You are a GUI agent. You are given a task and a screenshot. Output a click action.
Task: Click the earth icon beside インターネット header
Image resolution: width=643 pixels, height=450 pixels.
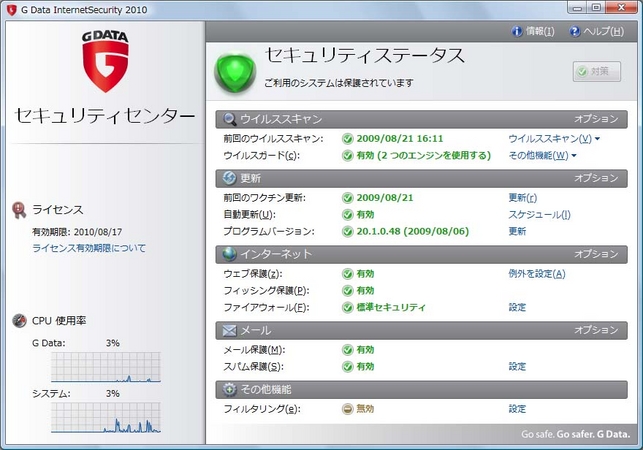(229, 254)
